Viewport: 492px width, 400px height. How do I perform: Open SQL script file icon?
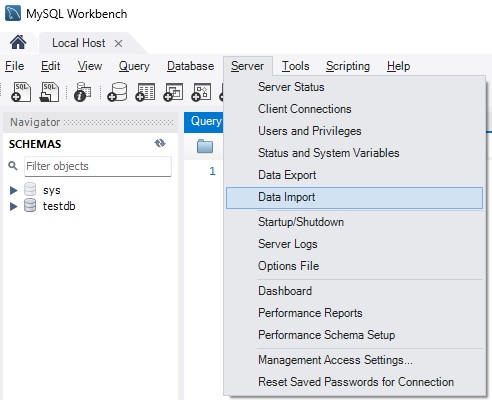point(49,92)
